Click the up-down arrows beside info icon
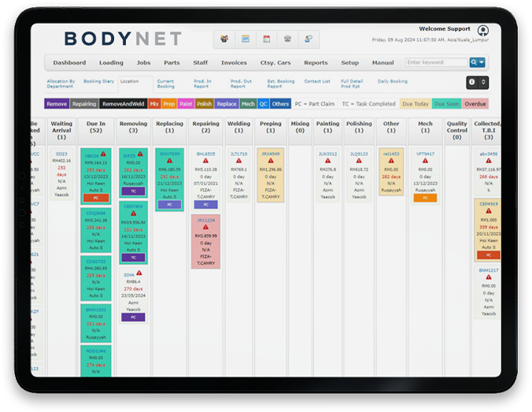Viewport: 532px width, 412px height. tap(483, 82)
